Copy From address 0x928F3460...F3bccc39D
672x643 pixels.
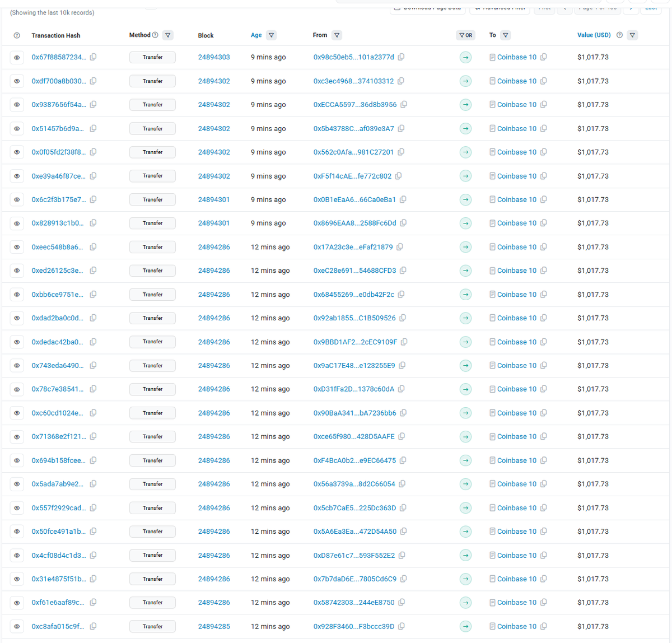401,626
